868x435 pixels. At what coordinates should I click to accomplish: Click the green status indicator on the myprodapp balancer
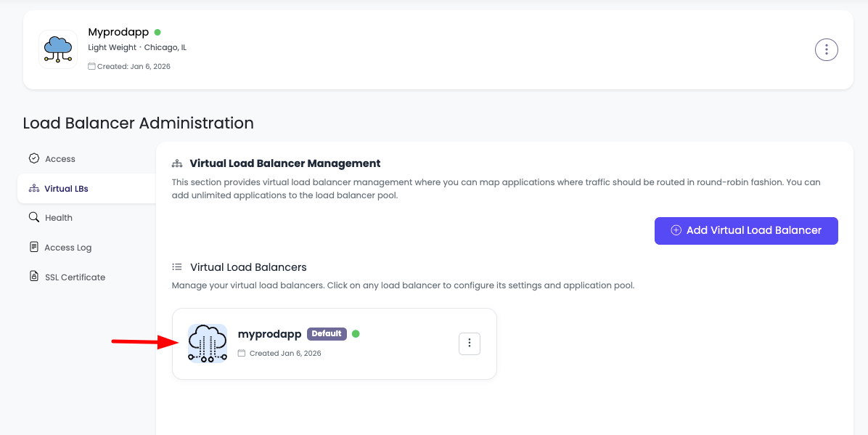[x=356, y=333]
